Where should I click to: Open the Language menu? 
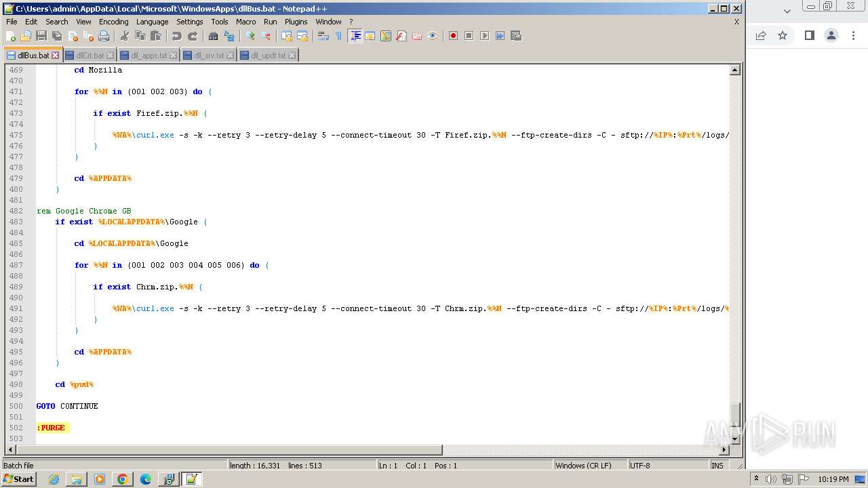click(152, 22)
